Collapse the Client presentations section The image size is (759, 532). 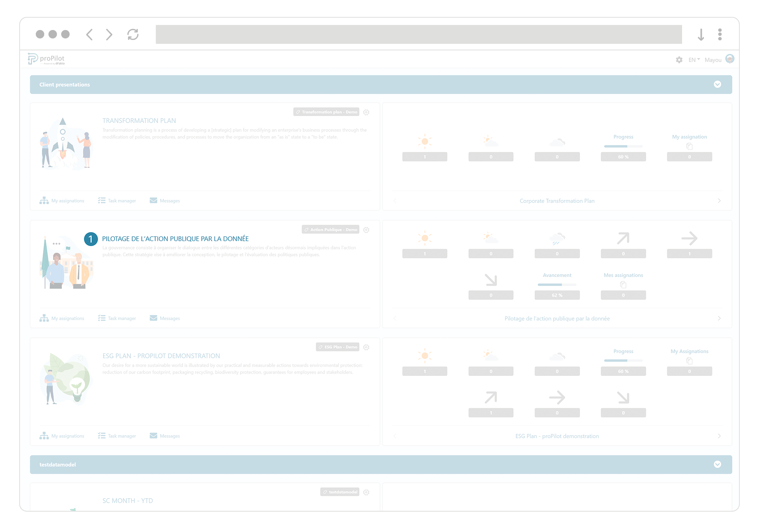tap(717, 84)
